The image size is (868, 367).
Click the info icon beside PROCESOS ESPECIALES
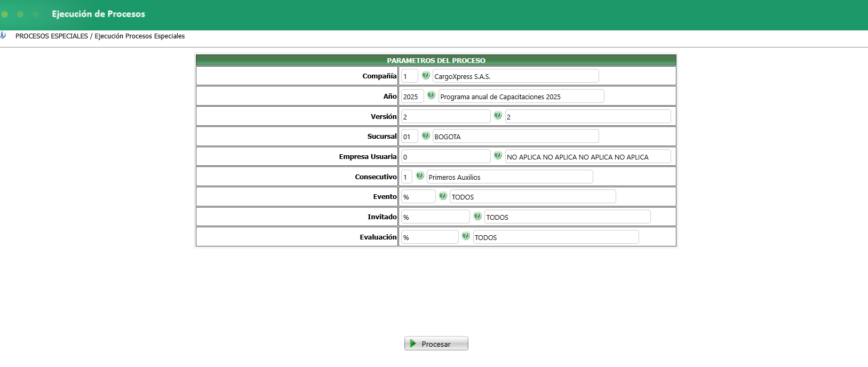[x=3, y=35]
